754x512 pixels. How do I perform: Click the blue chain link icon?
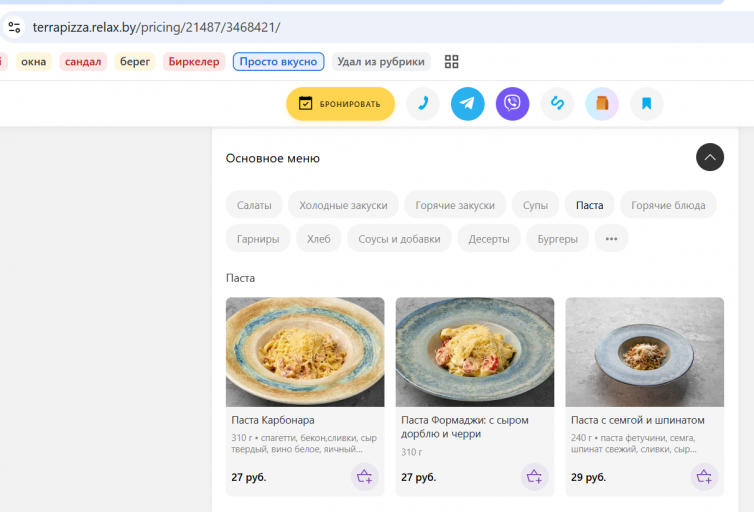click(x=557, y=104)
